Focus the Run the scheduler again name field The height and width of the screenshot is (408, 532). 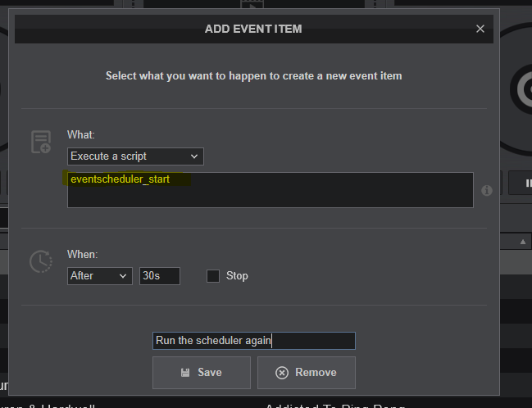coord(253,341)
